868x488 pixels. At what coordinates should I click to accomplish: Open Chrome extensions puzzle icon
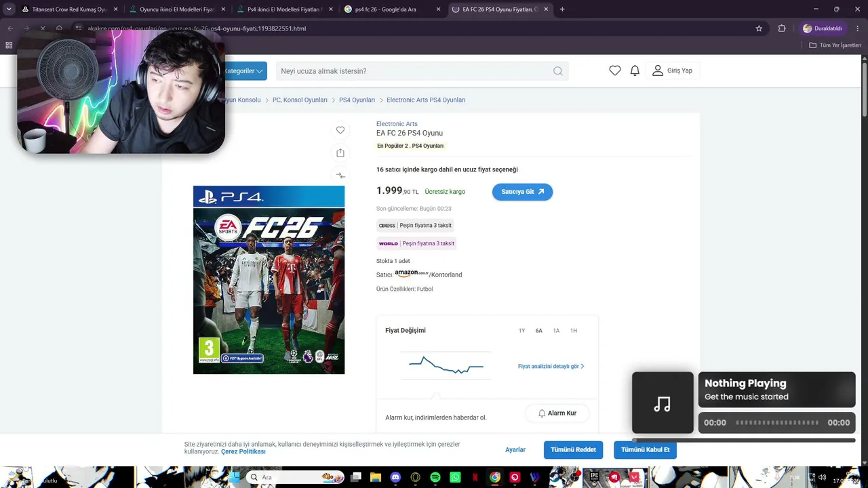pyautogui.click(x=782, y=28)
